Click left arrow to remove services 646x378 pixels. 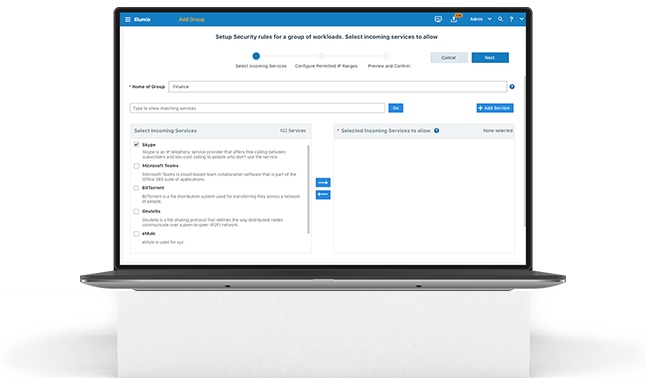(x=323, y=195)
